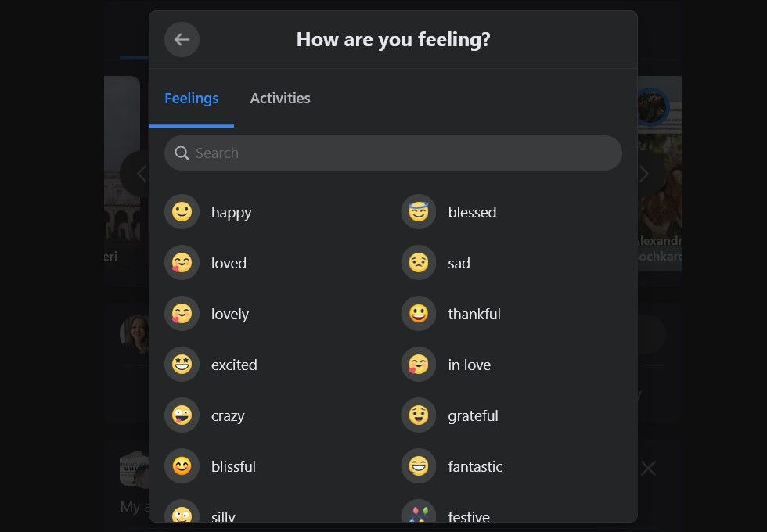This screenshot has height=532, width=767.
Task: Select the loved emoji icon
Action: pos(182,263)
